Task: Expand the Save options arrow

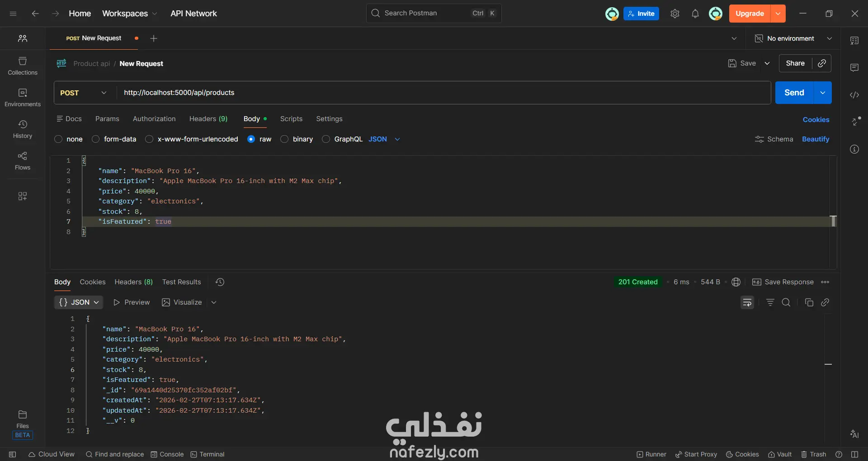Action: pyautogui.click(x=767, y=63)
